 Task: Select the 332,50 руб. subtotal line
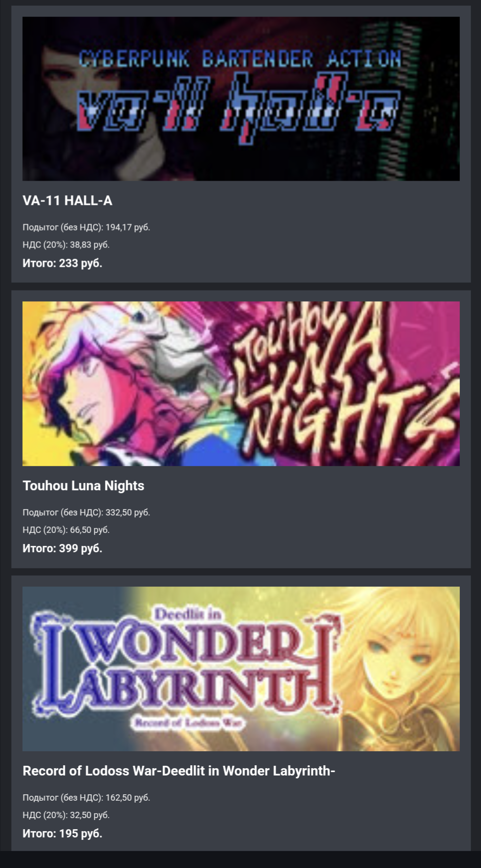tap(86, 512)
